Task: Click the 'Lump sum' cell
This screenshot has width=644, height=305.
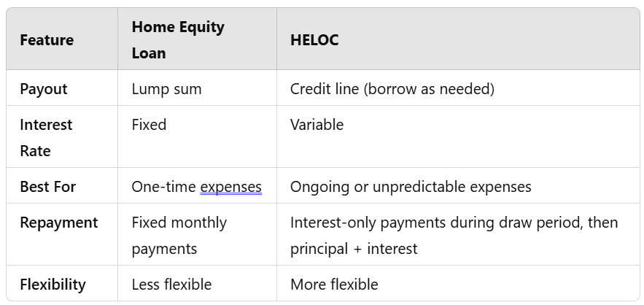Action: click(166, 89)
